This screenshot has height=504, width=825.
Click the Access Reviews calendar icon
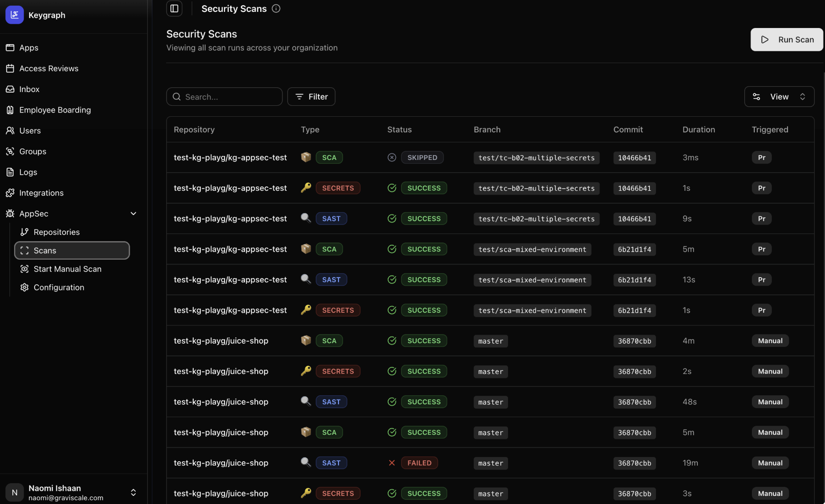[10, 68]
